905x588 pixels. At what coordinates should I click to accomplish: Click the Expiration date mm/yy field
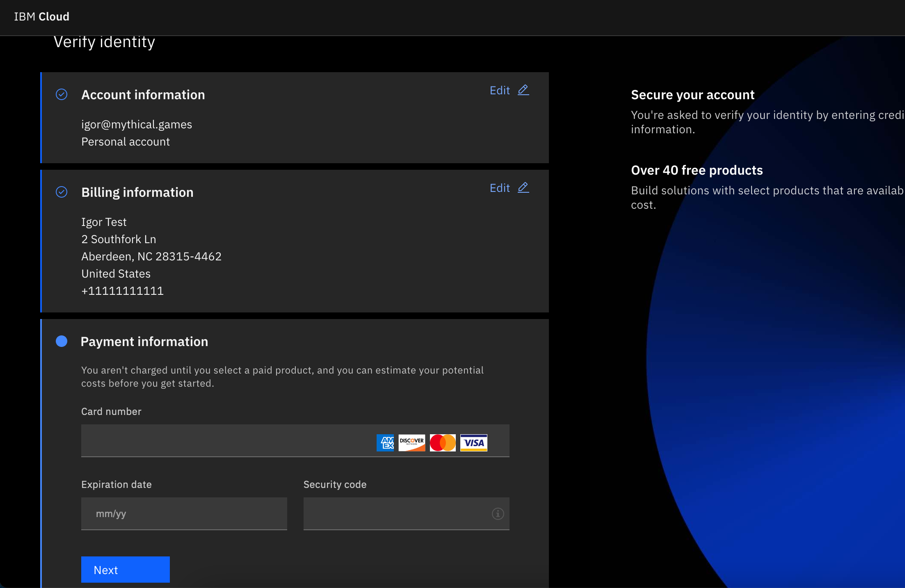click(184, 514)
